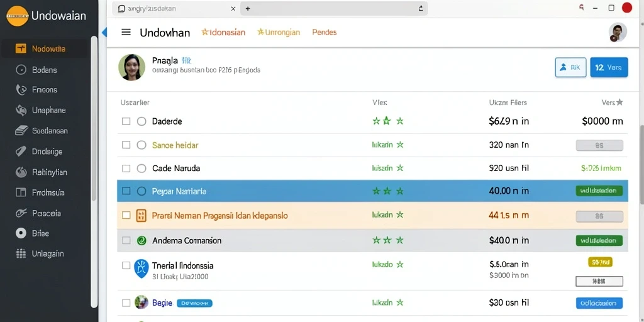Click the Soetlanean sidebar icon
644x322 pixels.
point(21,131)
